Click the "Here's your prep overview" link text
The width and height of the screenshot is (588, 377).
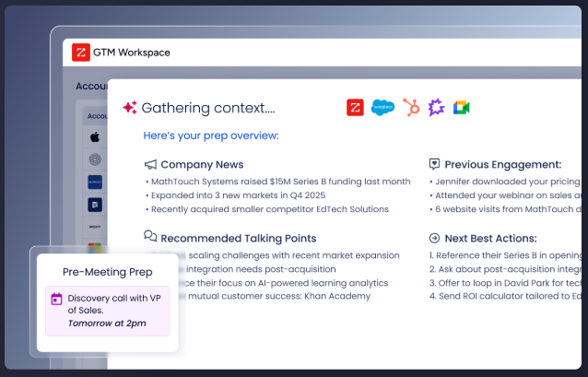211,135
